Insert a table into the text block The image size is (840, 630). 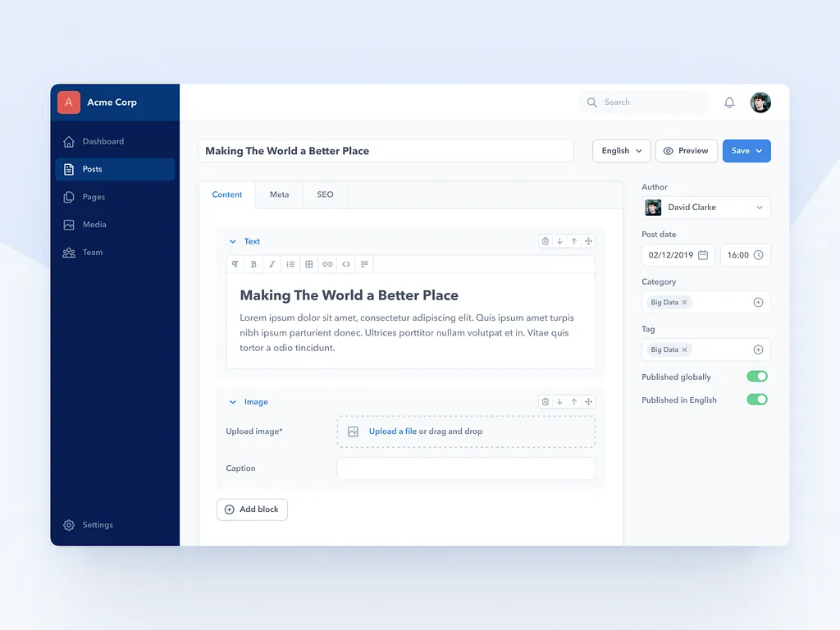pyautogui.click(x=308, y=264)
